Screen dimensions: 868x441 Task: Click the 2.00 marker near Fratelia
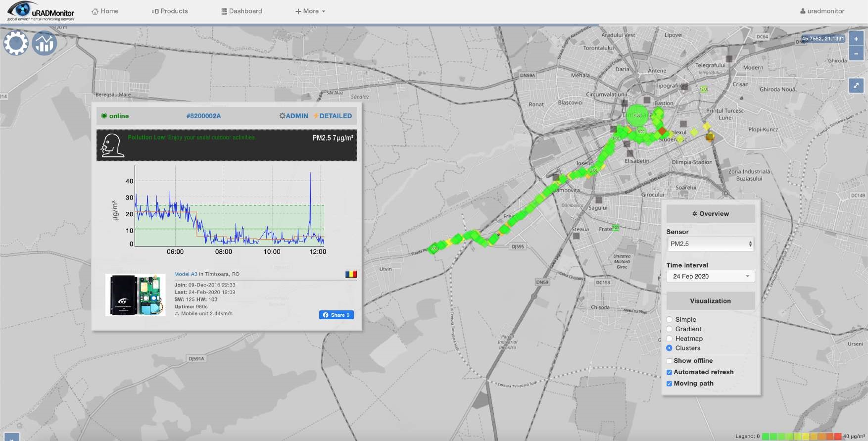pos(615,228)
